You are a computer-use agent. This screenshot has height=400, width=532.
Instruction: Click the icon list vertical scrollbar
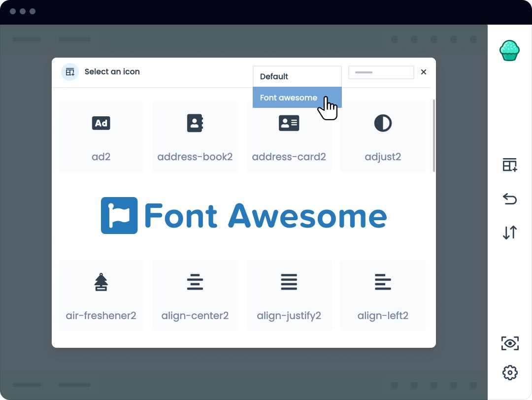pos(433,135)
